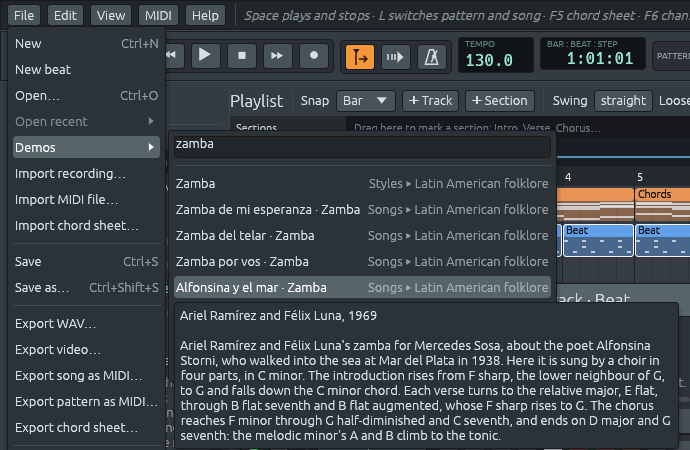
Task: Click the Pattern mode button
Action: pyautogui.click(x=672, y=56)
